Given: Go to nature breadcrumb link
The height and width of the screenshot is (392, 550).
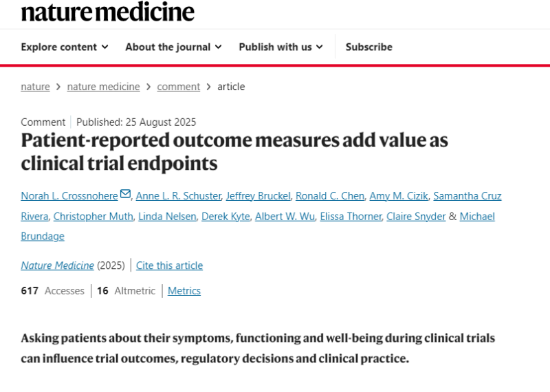Looking at the screenshot, I should [x=36, y=87].
